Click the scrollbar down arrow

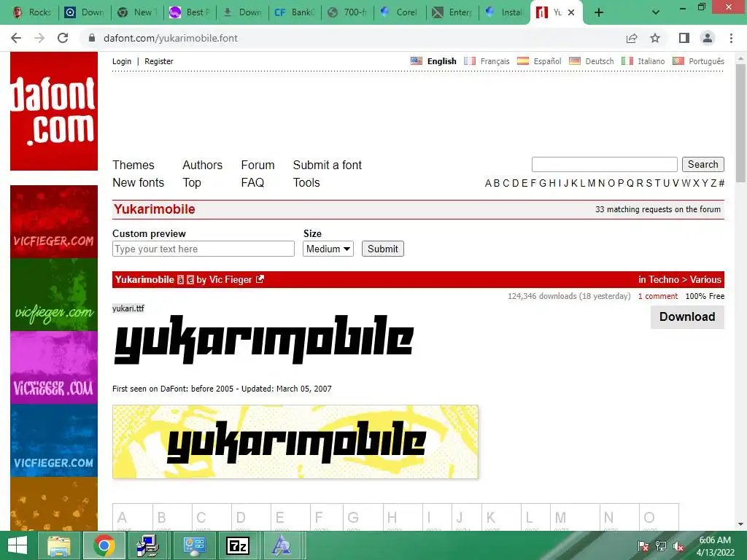740,524
